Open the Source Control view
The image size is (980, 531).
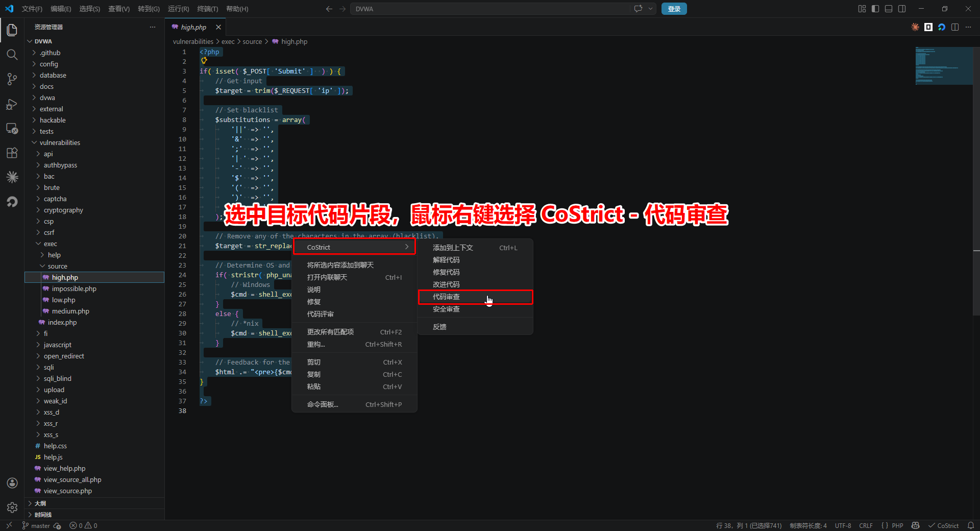12,79
